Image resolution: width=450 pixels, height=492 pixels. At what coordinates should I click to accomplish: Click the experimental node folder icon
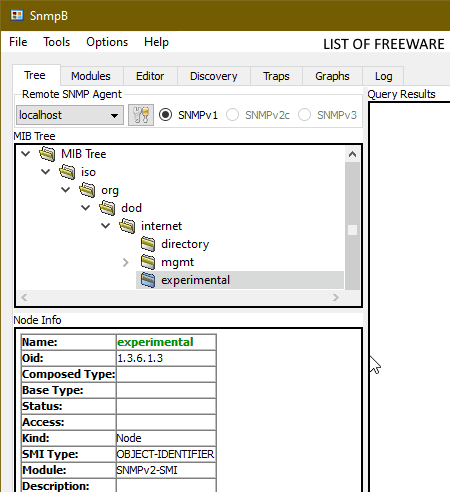[x=148, y=280]
